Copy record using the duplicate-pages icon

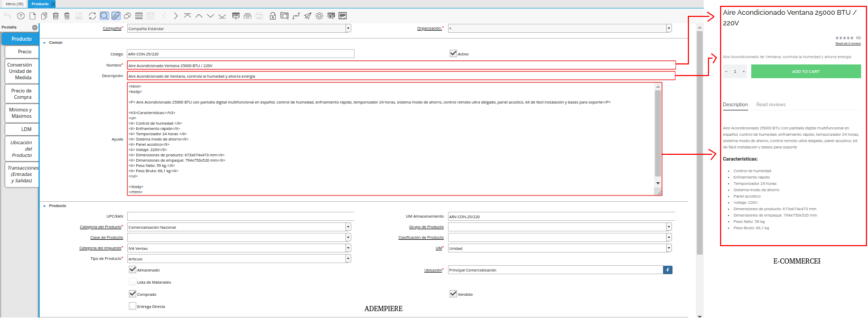point(44,16)
